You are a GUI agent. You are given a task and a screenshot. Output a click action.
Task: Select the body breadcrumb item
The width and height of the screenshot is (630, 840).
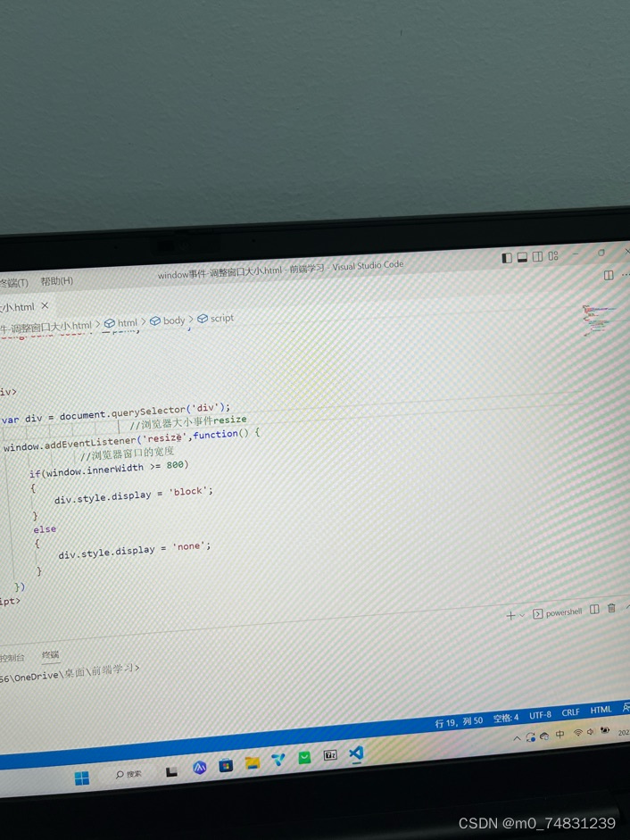(x=167, y=320)
